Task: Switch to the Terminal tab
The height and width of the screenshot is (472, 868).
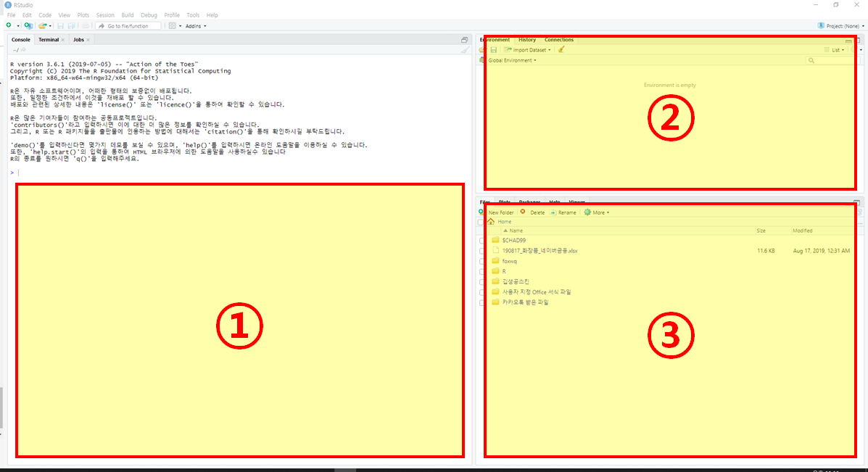Action: [x=48, y=40]
